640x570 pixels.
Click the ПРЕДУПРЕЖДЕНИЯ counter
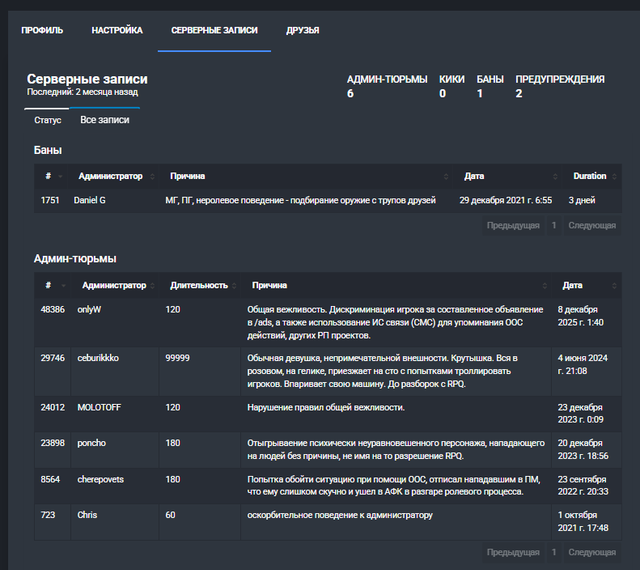[560, 87]
